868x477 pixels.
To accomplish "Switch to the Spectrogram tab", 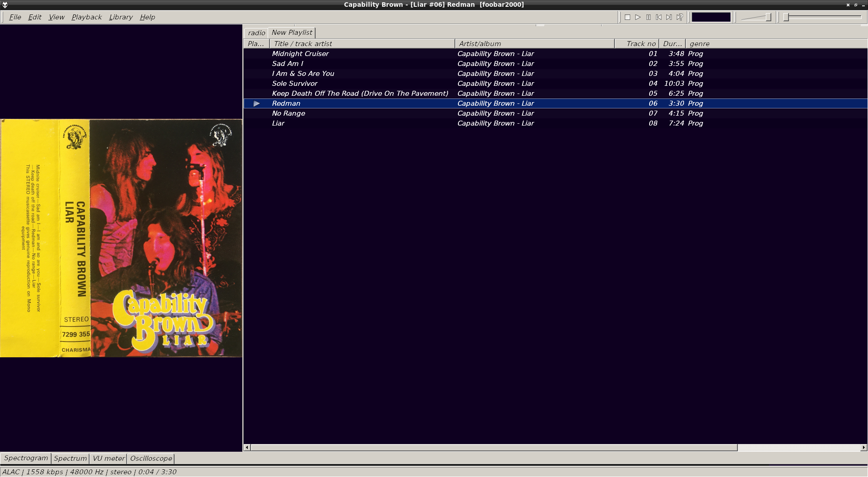I will click(26, 458).
